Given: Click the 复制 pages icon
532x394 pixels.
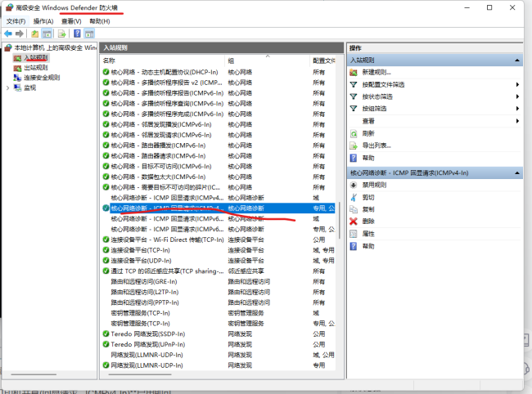Looking at the screenshot, I should click(x=354, y=209).
